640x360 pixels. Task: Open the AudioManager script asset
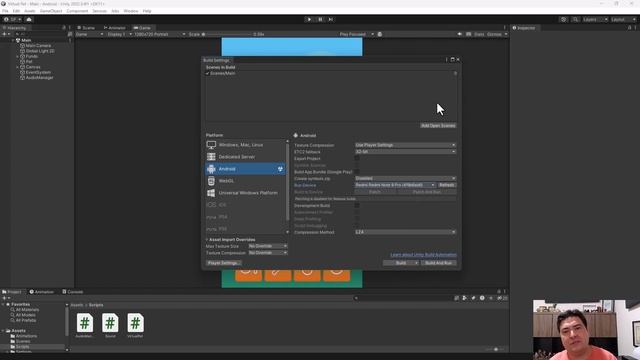(84, 323)
